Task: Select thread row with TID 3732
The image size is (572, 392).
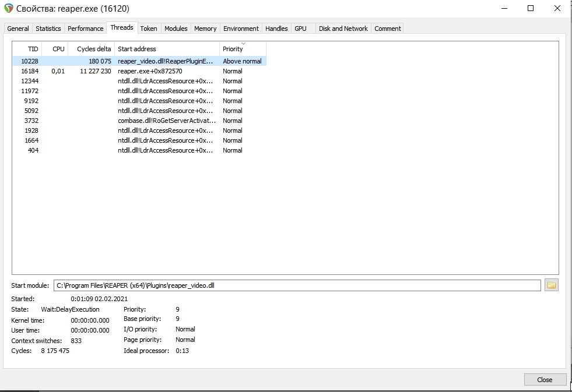Action: pyautogui.click(x=139, y=121)
